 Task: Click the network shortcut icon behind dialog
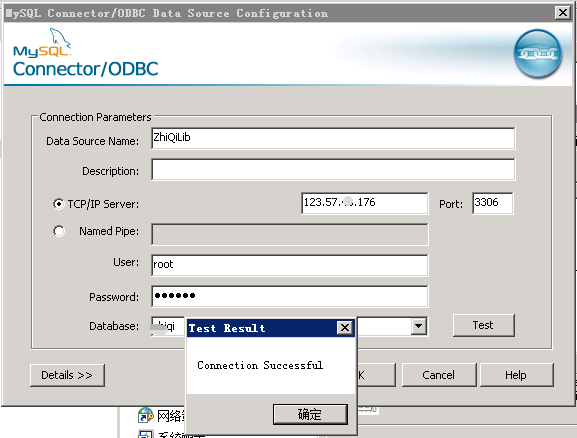(145, 416)
